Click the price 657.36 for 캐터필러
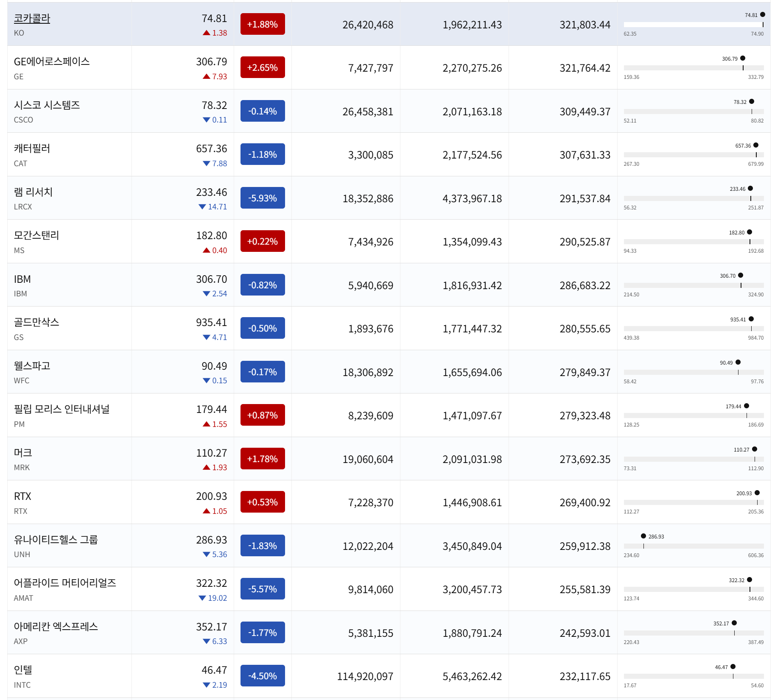The height and width of the screenshot is (700, 772). click(211, 149)
